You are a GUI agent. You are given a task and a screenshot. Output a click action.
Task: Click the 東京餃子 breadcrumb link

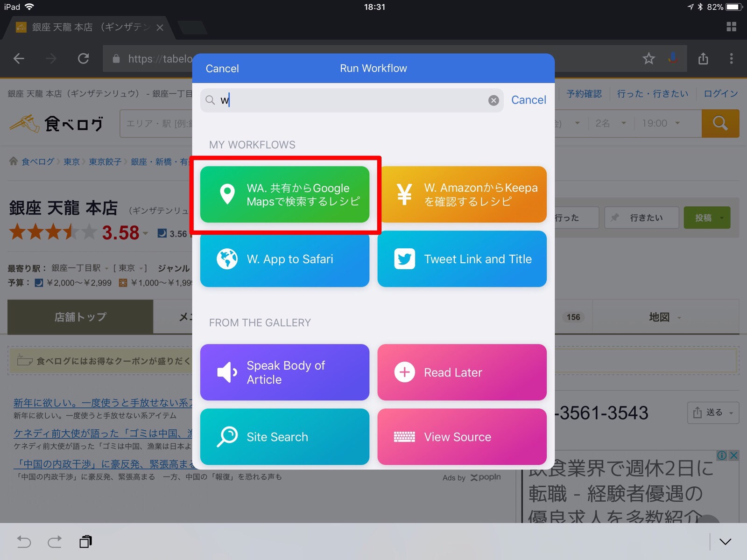105,161
